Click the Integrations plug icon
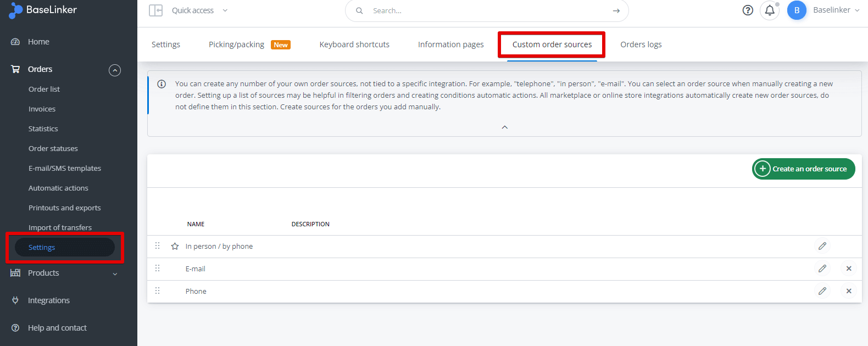Screen dimensions: 868x346 tap(15, 300)
